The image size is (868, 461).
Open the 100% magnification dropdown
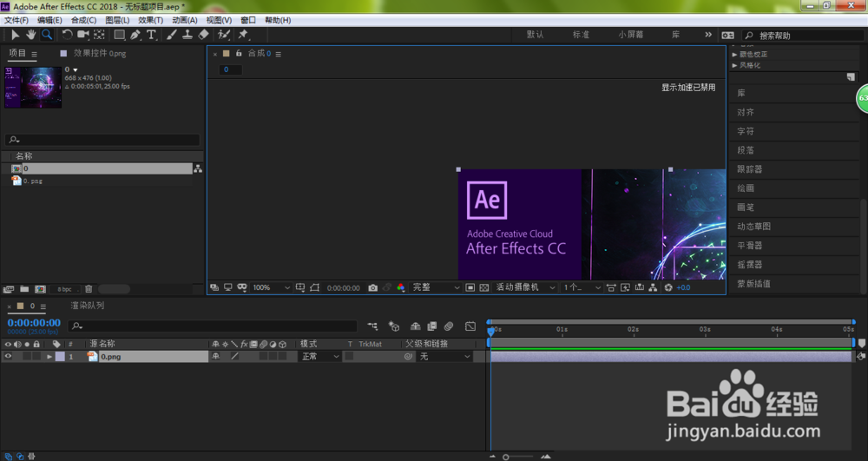pyautogui.click(x=271, y=287)
